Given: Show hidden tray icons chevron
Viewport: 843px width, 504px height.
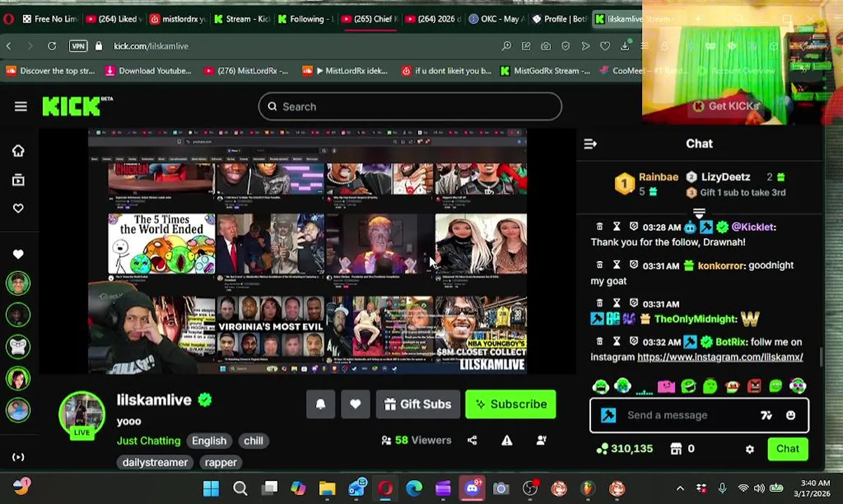Looking at the screenshot, I should pos(680,488).
